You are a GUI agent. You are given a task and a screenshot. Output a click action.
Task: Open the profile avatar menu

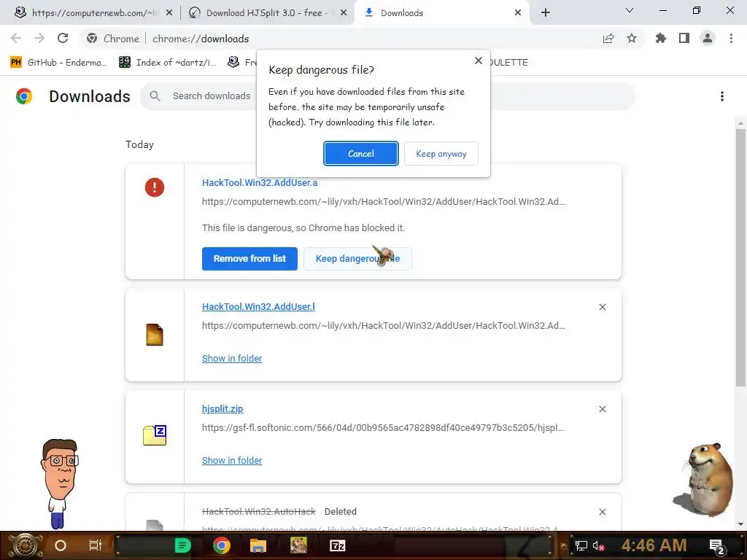(x=708, y=38)
